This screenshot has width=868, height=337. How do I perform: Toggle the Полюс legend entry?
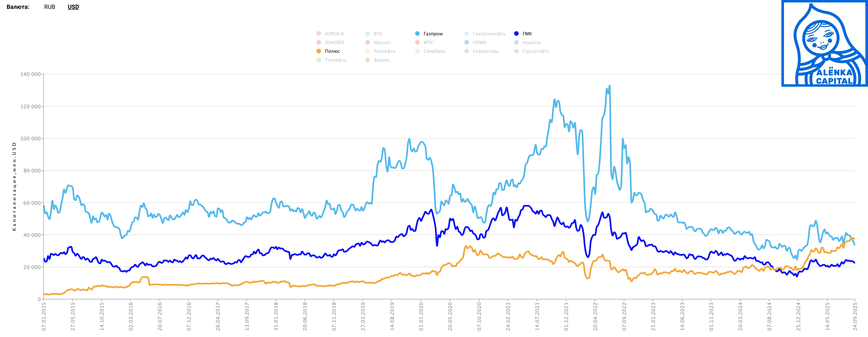[332, 51]
